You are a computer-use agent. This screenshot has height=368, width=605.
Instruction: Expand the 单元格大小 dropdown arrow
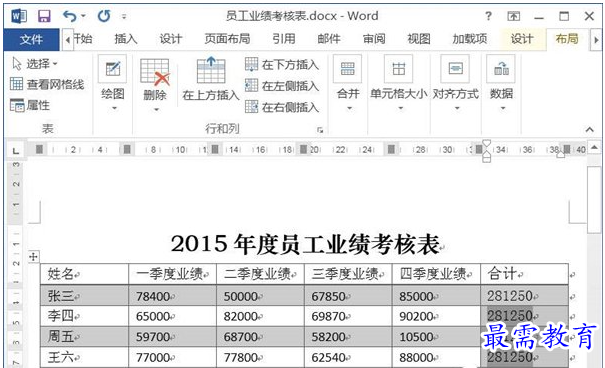click(x=401, y=108)
